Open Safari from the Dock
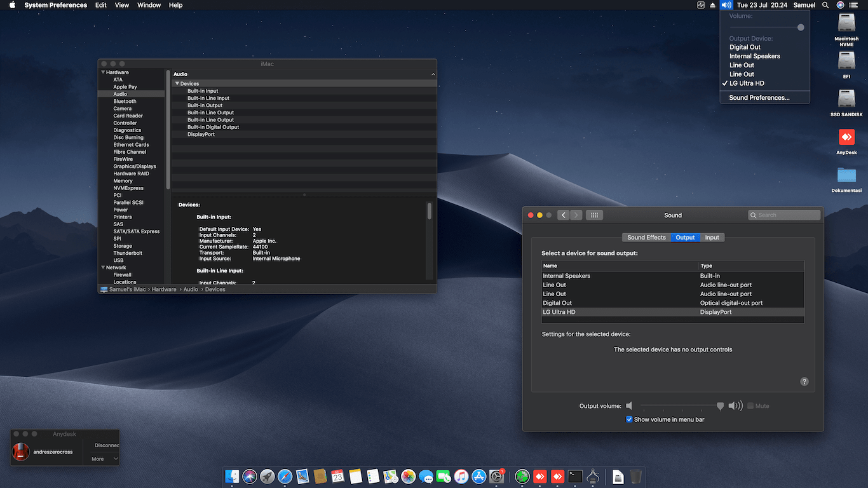868x488 pixels. tap(285, 477)
